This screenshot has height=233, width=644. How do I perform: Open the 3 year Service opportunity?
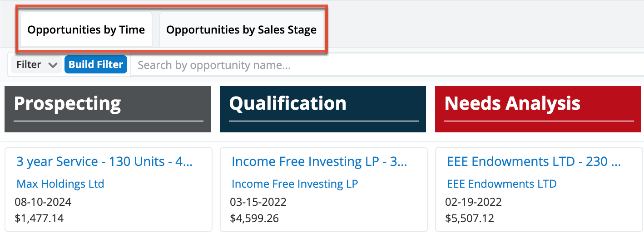104,162
